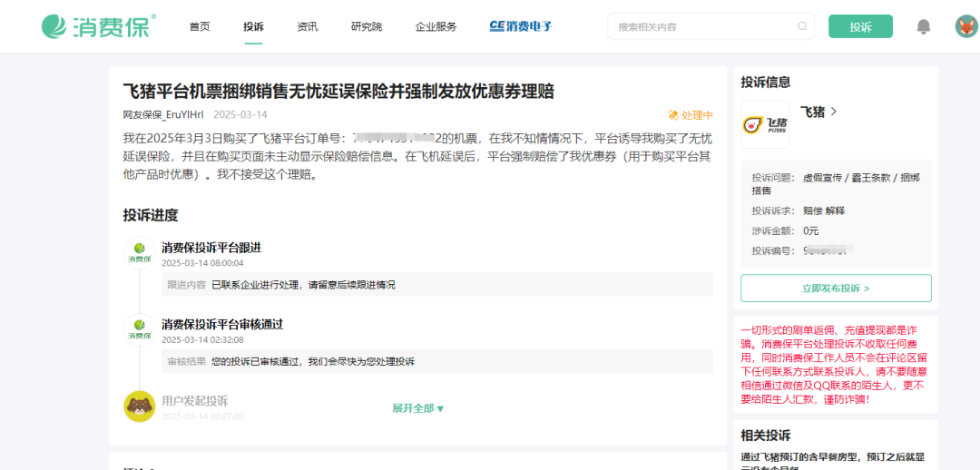The image size is (980, 470).
Task: Click the 投诉信息 panel heading
Action: (766, 82)
